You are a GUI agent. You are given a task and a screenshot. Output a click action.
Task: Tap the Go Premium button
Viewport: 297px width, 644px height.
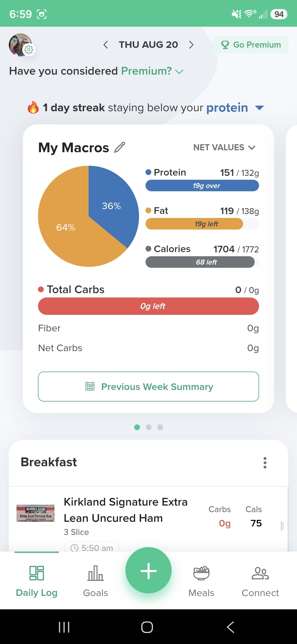(x=251, y=45)
